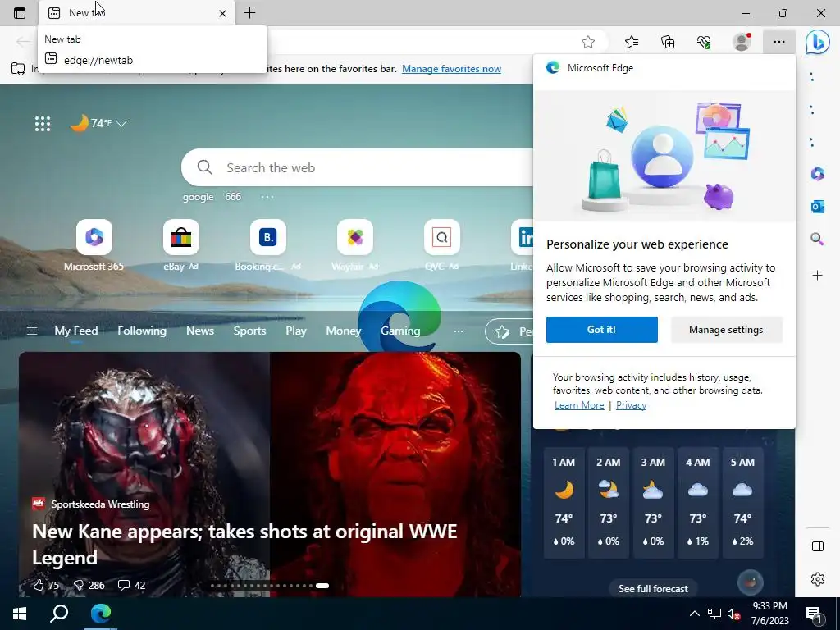Viewport: 840px width, 630px height.
Task: Open Bing Chat sidebar button
Action: click(x=818, y=42)
